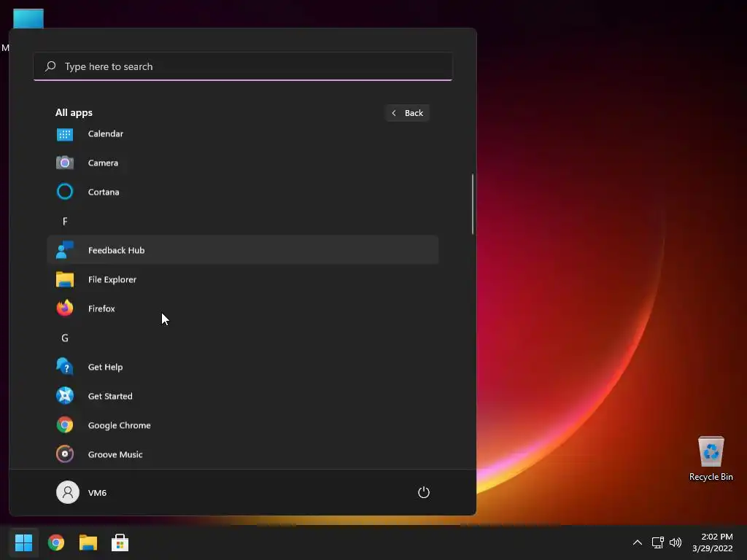Click the "Recycle Bin" desktop label
This screenshot has width=747, height=560.
click(711, 477)
